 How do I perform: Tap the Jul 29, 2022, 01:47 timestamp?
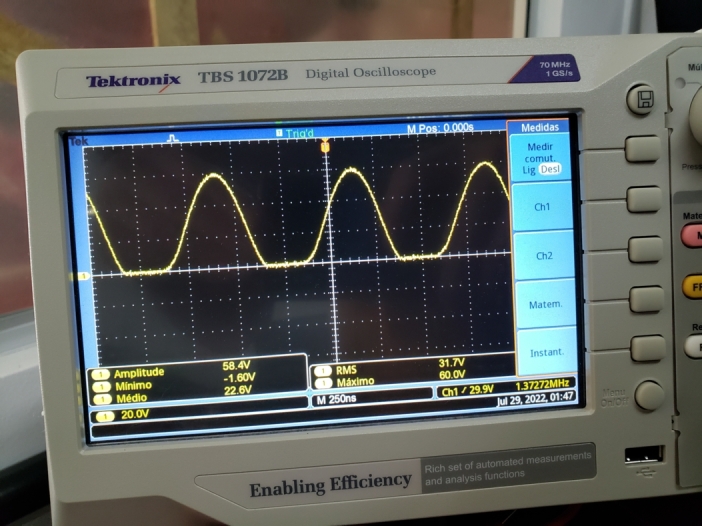point(535,399)
